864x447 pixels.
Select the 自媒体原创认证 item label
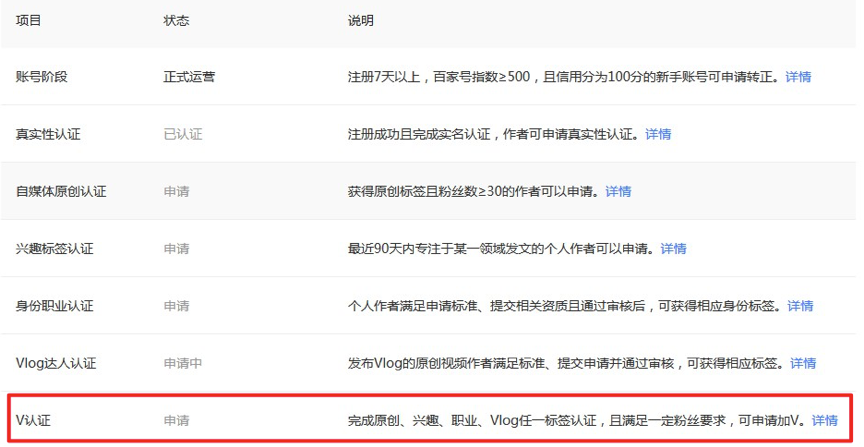coord(61,191)
